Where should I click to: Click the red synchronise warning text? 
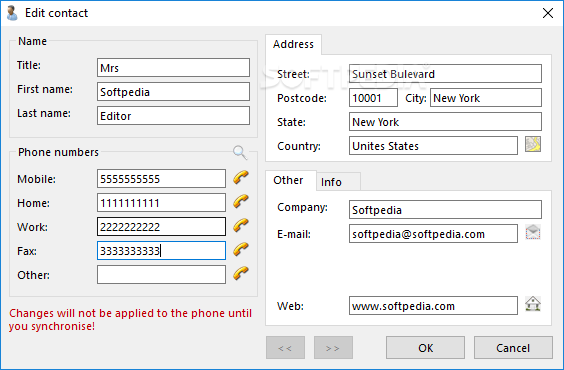130,319
